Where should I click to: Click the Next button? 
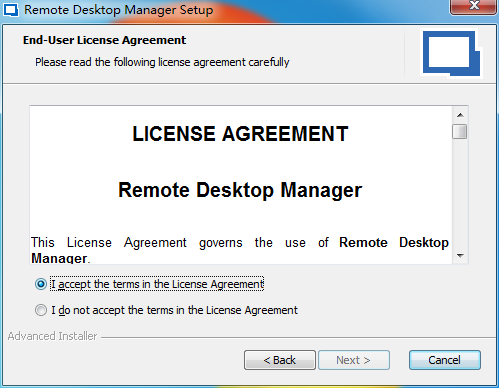click(x=354, y=360)
